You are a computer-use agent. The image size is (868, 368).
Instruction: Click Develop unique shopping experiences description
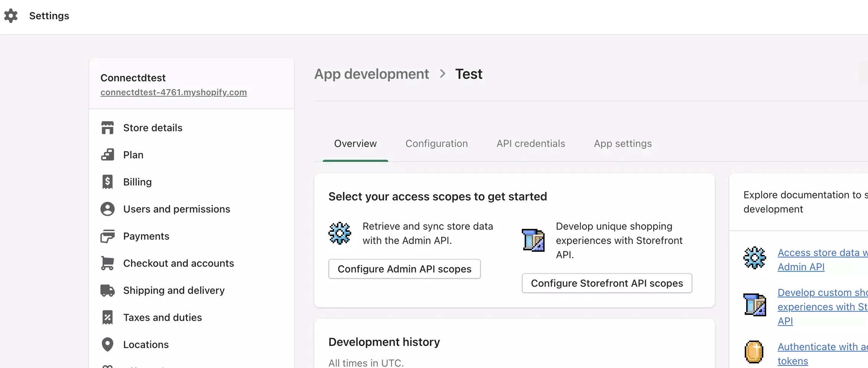click(619, 240)
